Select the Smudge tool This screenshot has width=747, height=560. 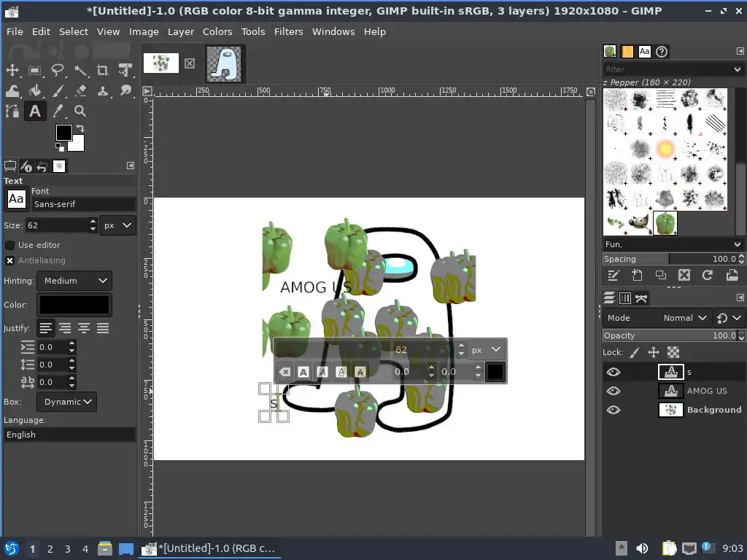(x=125, y=90)
